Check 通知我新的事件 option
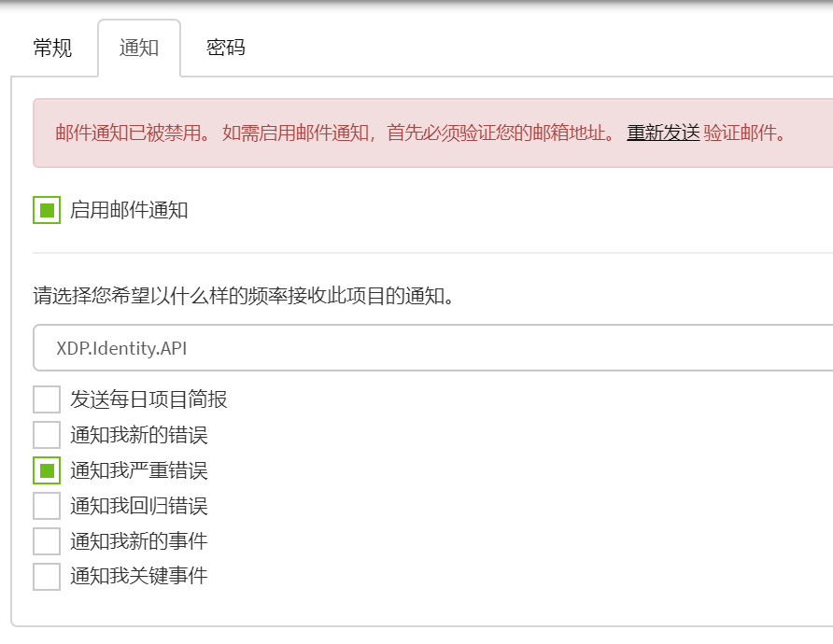The image size is (833, 644). click(47, 541)
